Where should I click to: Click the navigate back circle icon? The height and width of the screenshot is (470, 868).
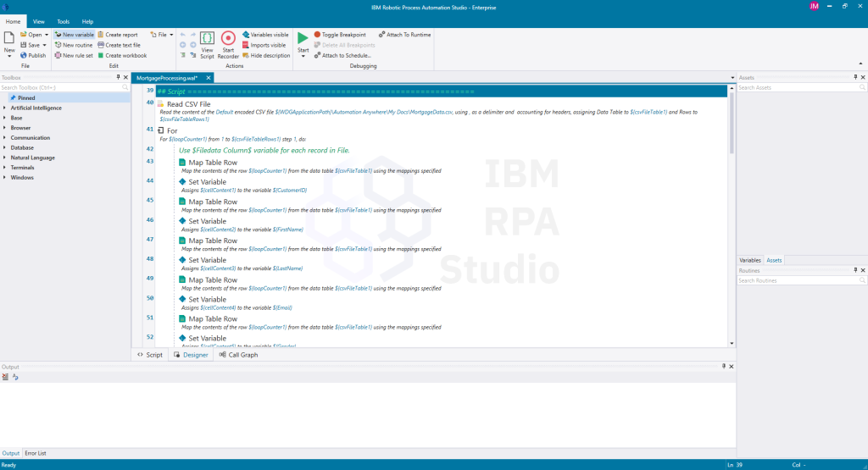pyautogui.click(x=183, y=45)
